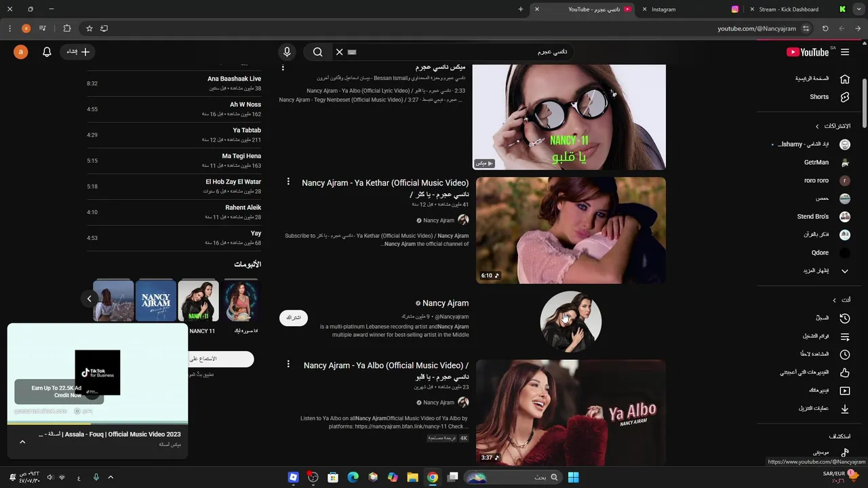Bookmark page with Chrome star icon
The height and width of the screenshot is (488, 868).
[x=89, y=28]
